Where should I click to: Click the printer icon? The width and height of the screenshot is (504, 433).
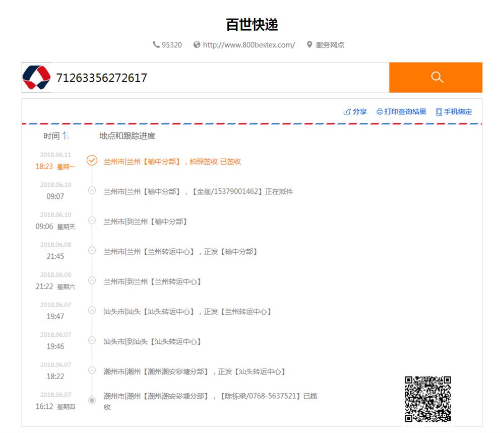pyautogui.click(x=380, y=112)
